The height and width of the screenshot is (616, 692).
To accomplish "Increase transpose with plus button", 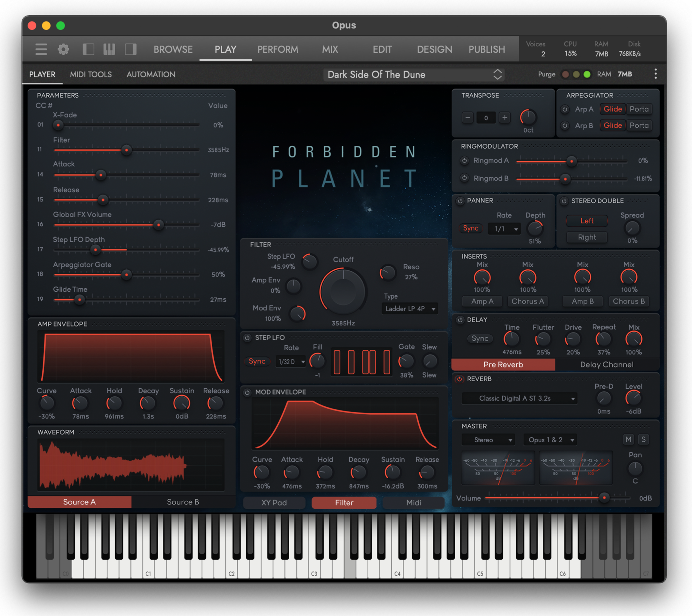I will point(505,118).
